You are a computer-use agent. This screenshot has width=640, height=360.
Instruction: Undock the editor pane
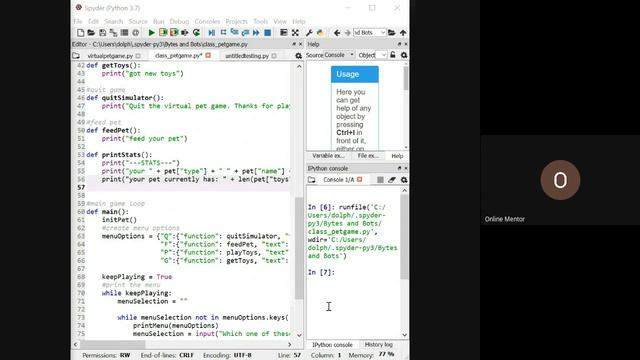[294, 44]
